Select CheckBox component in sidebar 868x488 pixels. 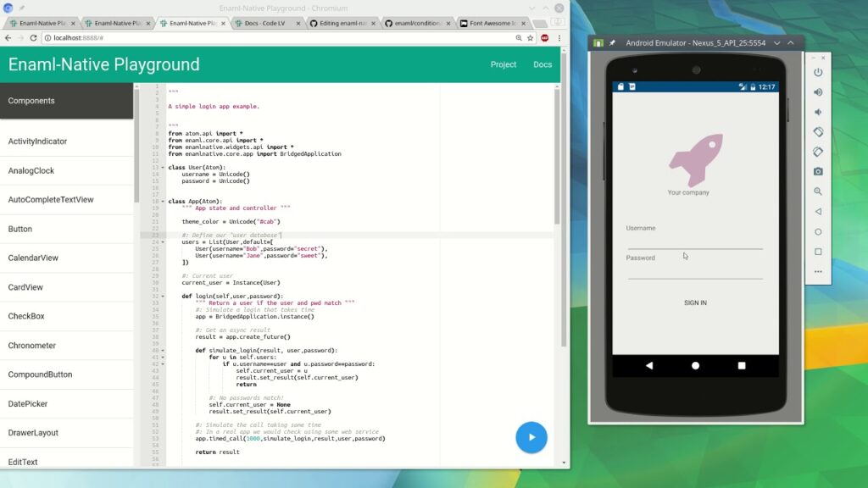click(x=66, y=316)
